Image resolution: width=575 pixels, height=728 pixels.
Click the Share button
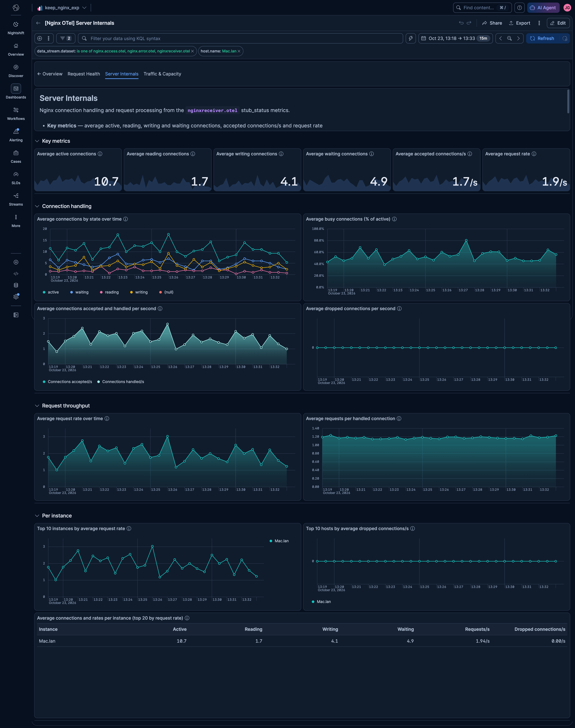(x=492, y=23)
